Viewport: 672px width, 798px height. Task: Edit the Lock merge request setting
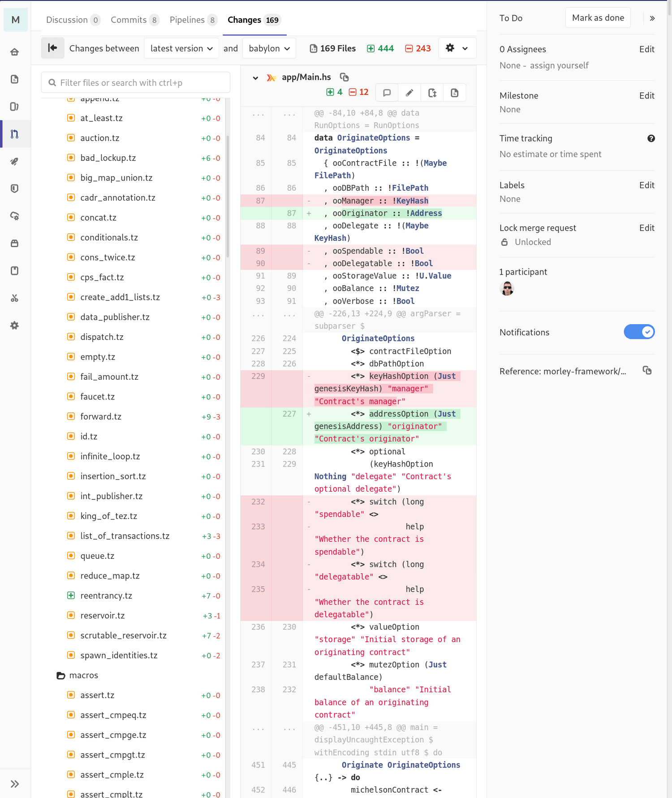click(646, 228)
